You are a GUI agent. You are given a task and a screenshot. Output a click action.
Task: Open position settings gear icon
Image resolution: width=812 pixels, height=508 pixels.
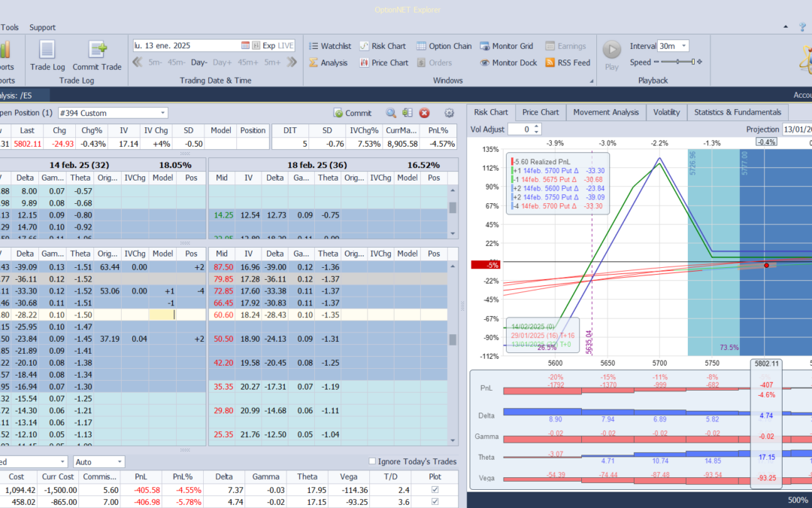click(x=449, y=113)
